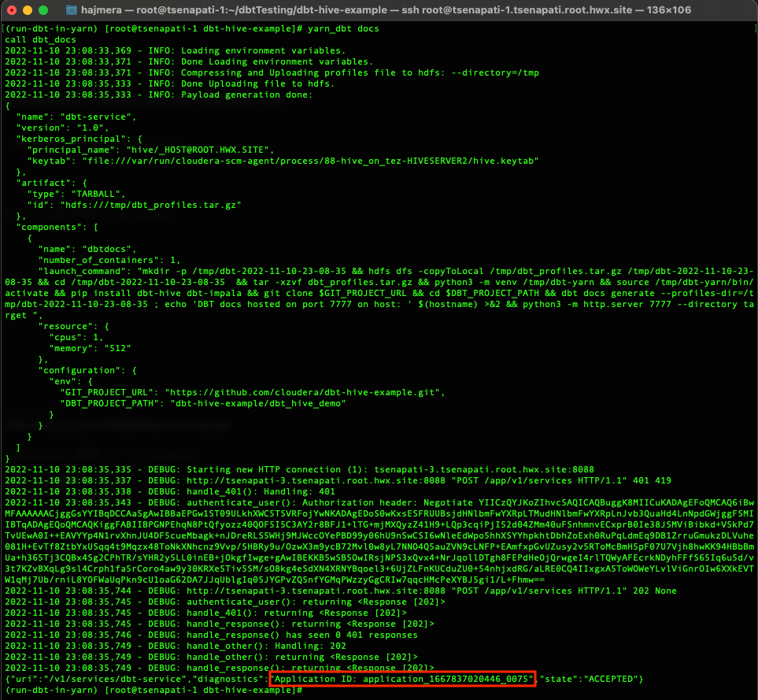Click the final shell prompt line

point(153,690)
